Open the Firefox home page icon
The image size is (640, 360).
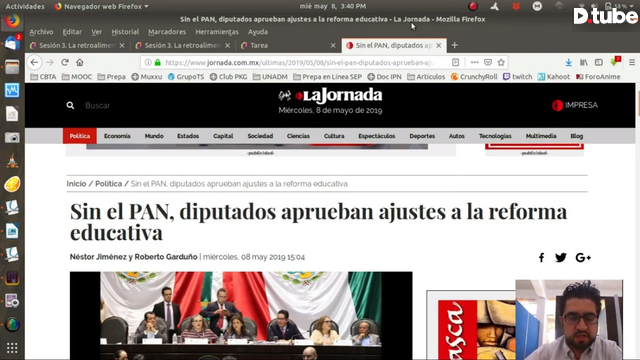click(x=80, y=62)
